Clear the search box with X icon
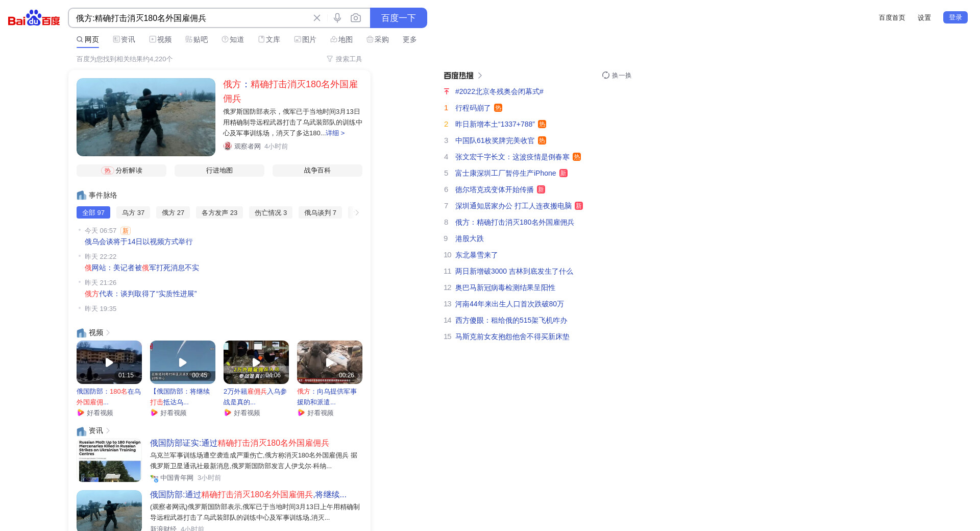 pos(317,18)
